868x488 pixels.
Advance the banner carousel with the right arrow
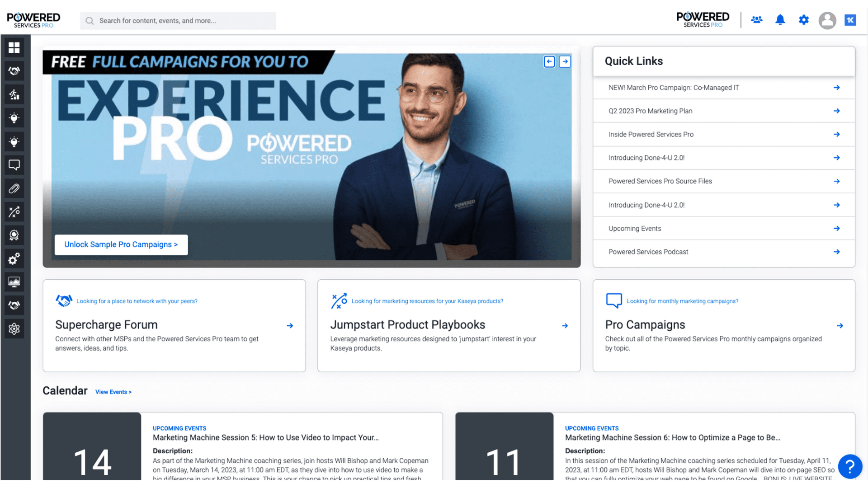[565, 61]
